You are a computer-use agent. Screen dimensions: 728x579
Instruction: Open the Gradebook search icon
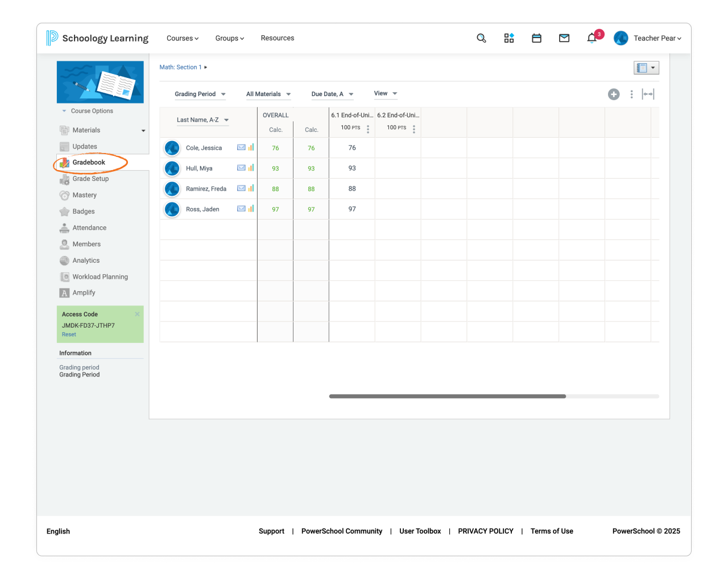481,38
